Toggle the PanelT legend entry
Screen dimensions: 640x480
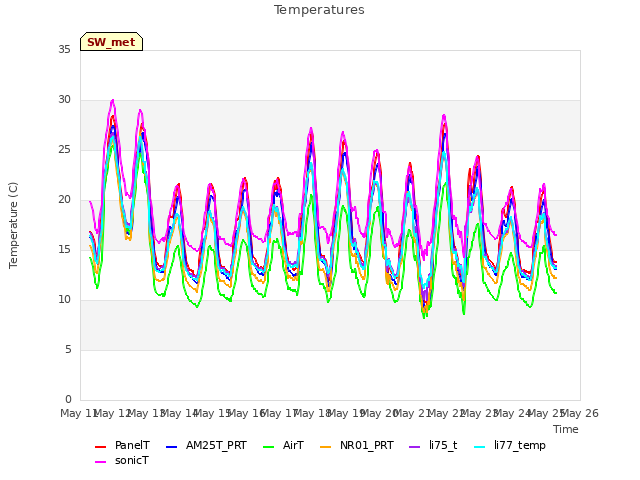[x=122, y=445]
